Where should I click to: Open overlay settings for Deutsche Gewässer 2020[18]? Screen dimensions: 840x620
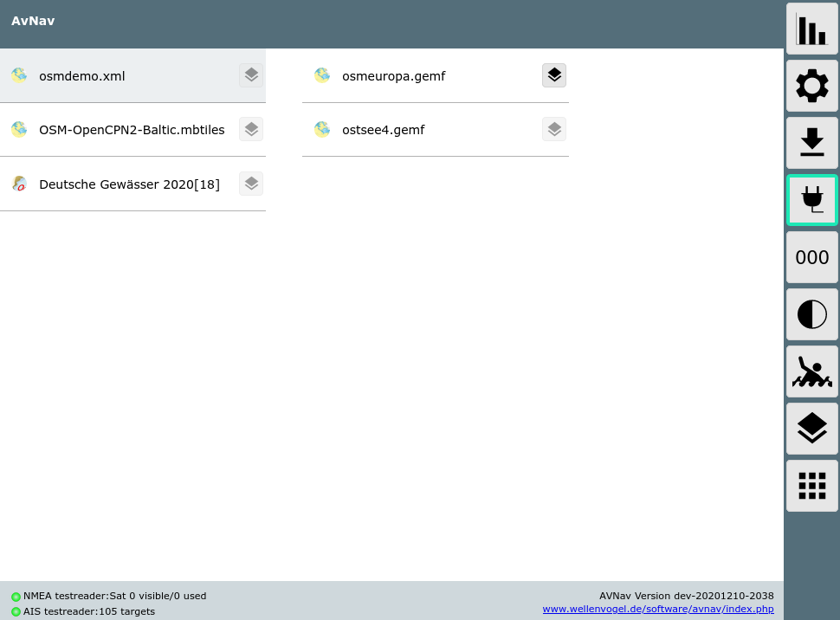pos(251,184)
